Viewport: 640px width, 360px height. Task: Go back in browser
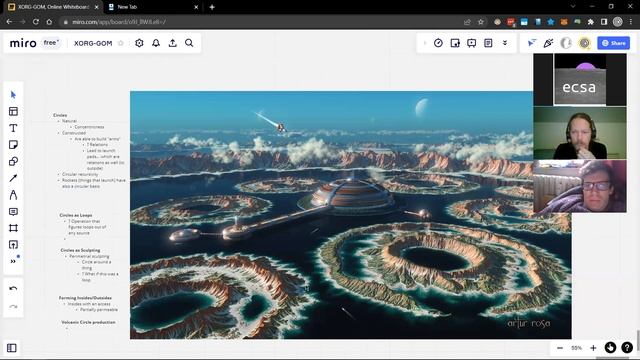pos(9,22)
